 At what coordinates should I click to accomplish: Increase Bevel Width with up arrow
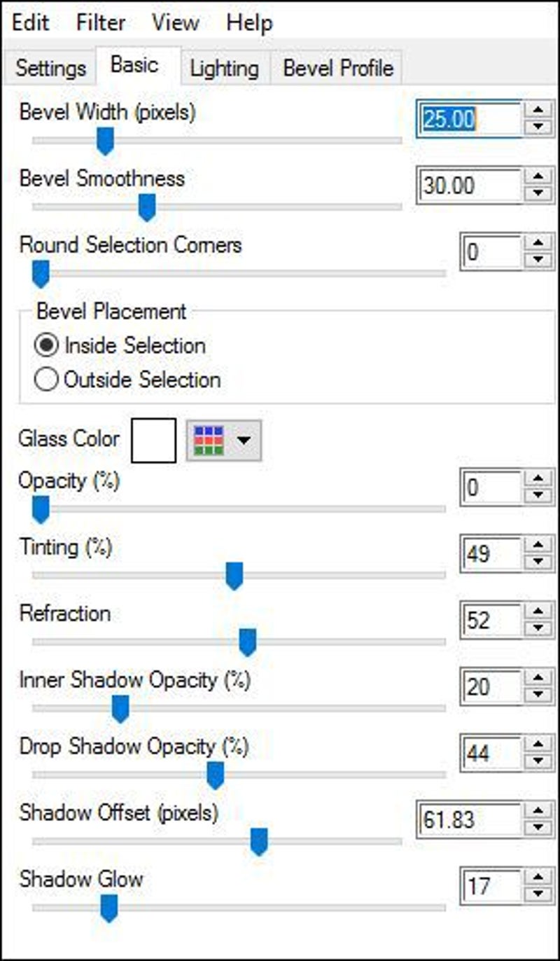537,111
